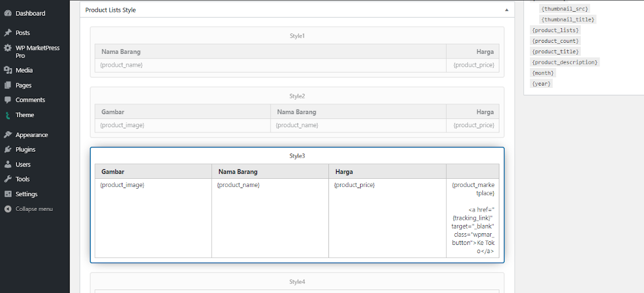Viewport: 644px width, 293px height.
Task: Click the {product_lists} tag
Action: click(x=555, y=30)
